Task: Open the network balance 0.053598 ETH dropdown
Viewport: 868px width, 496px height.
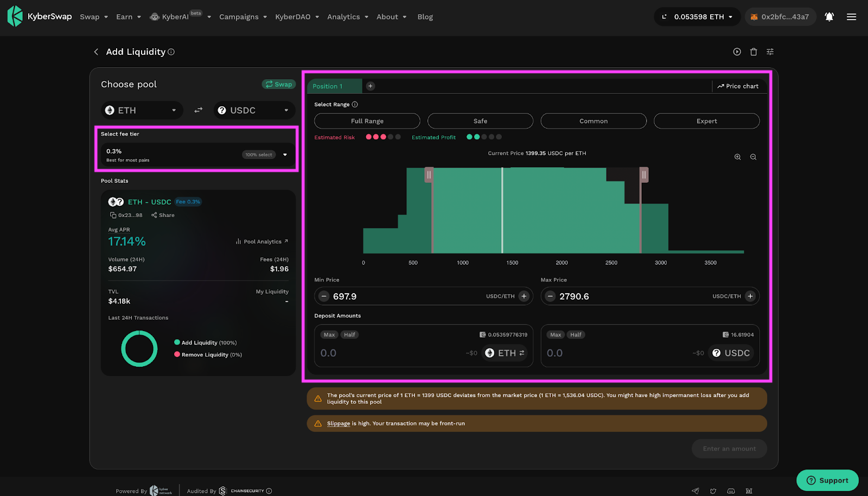Action: pos(698,17)
